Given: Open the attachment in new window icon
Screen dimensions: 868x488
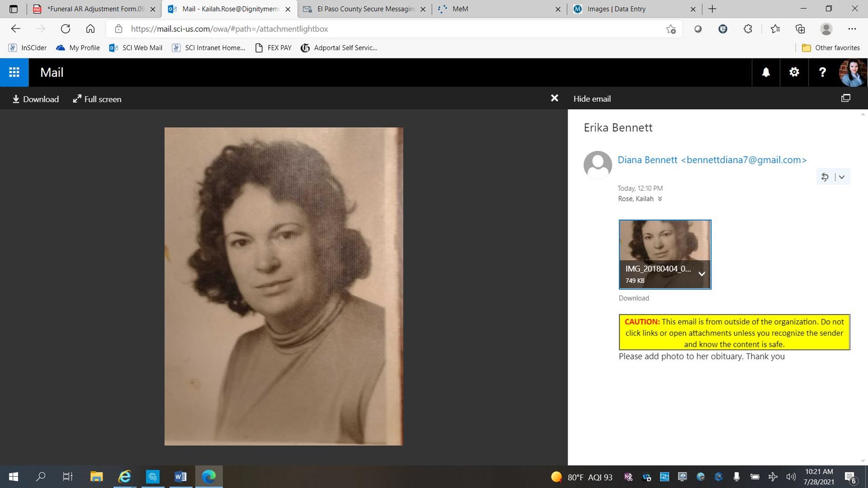Looking at the screenshot, I should pos(846,98).
